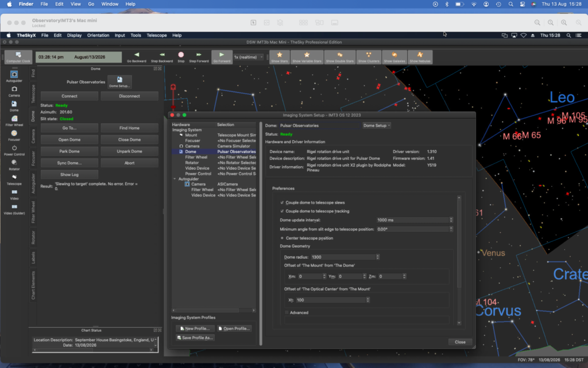This screenshot has width=588, height=368.
Task: Toggle Show Nebulas in toolbar
Action: 420,57
